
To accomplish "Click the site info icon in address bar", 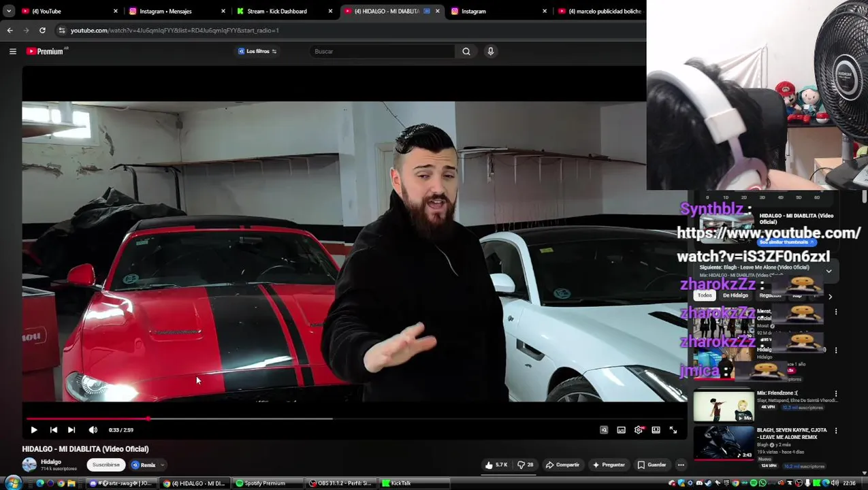I will 61,30.
